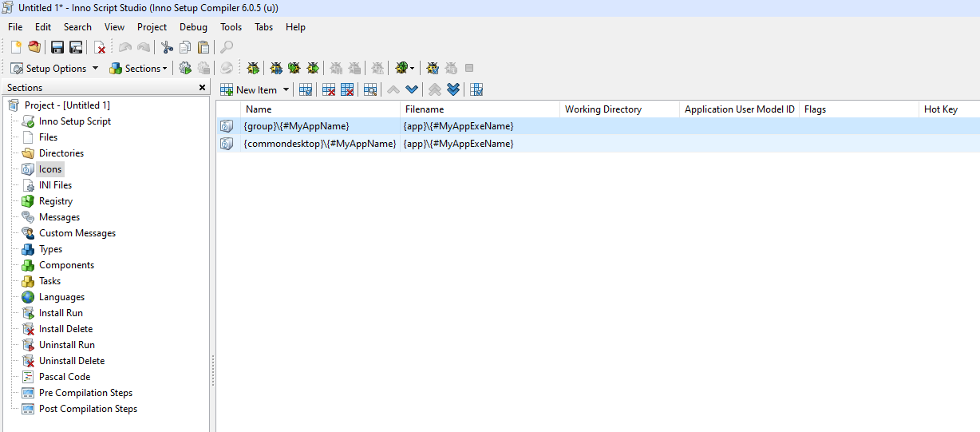Open the View menu
Image resolution: width=980 pixels, height=432 pixels.
pos(115,26)
